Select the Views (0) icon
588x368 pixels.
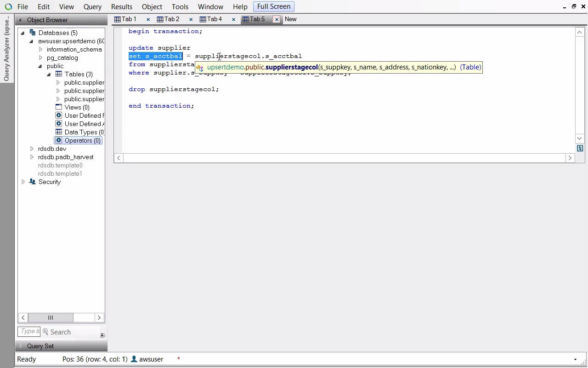59,107
